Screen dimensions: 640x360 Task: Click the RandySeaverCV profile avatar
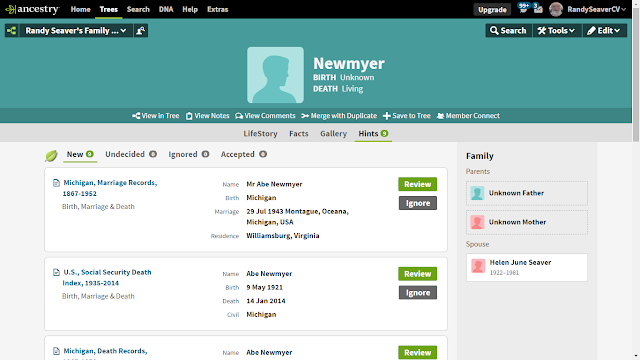[x=556, y=9]
